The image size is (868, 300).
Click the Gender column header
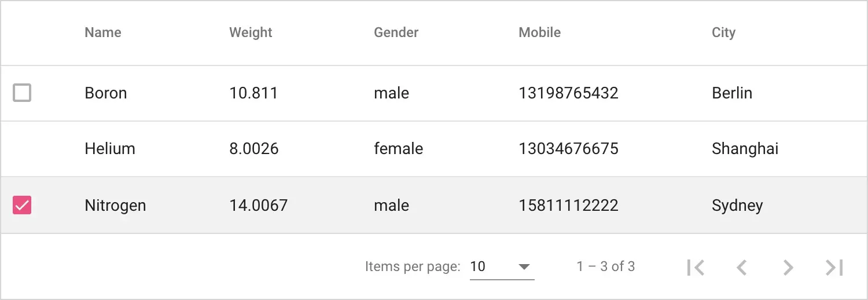396,32
